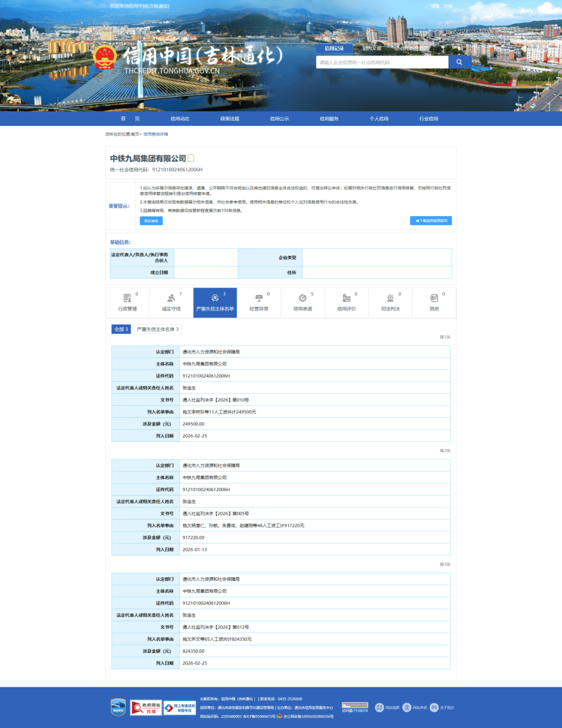Click amount 824350.00
562x728 pixels.
click(x=194, y=651)
